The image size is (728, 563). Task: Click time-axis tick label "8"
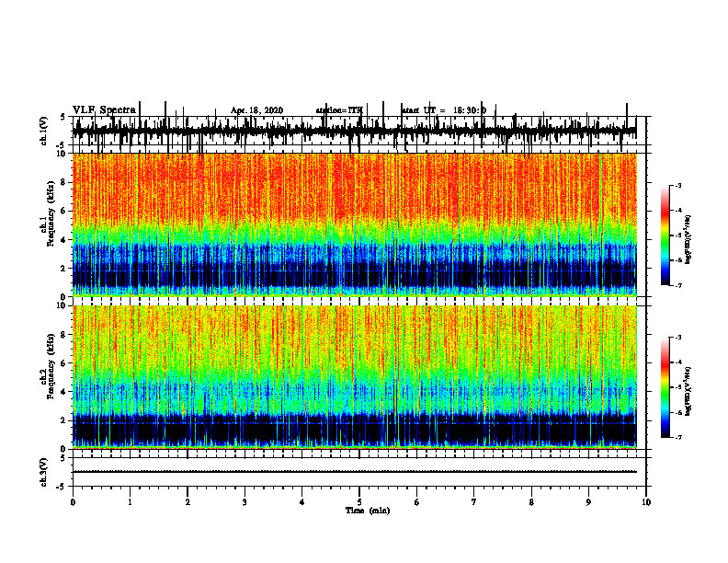531,502
